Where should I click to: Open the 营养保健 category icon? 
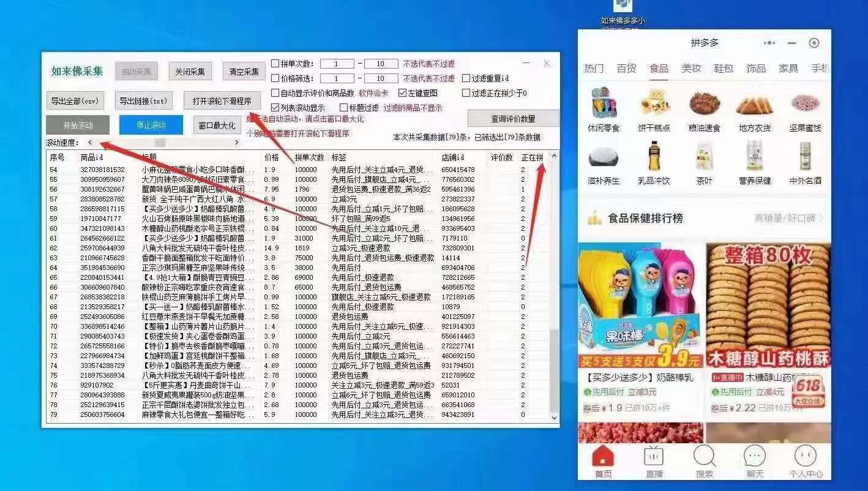click(755, 157)
